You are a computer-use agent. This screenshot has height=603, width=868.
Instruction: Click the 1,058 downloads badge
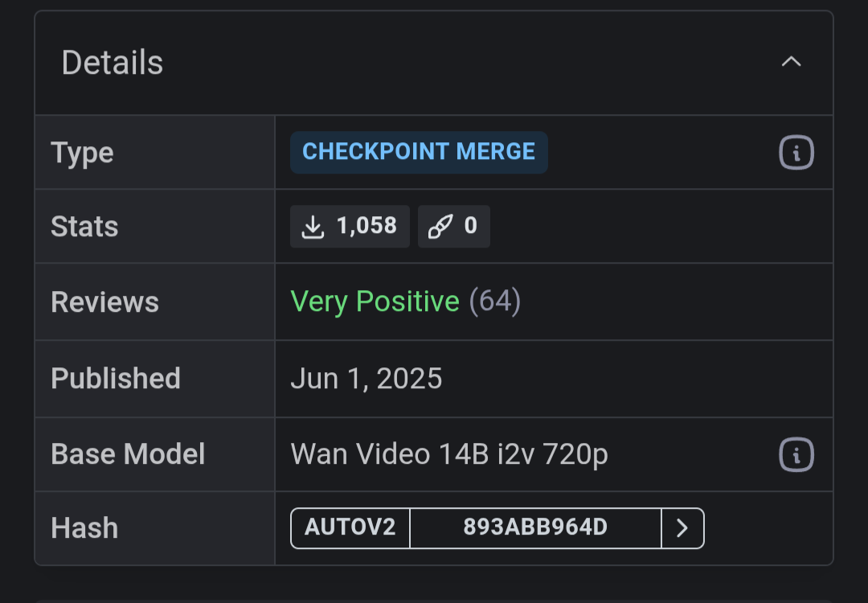point(350,227)
